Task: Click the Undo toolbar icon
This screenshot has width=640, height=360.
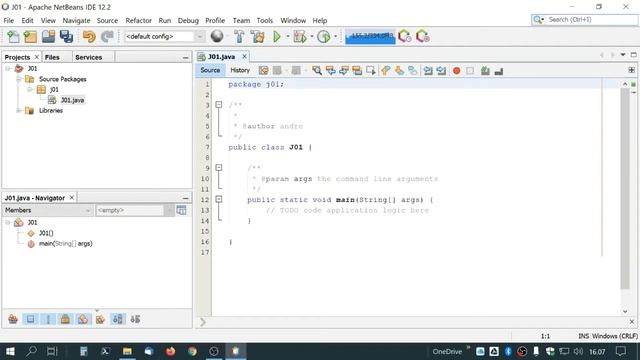Action: coord(89,37)
